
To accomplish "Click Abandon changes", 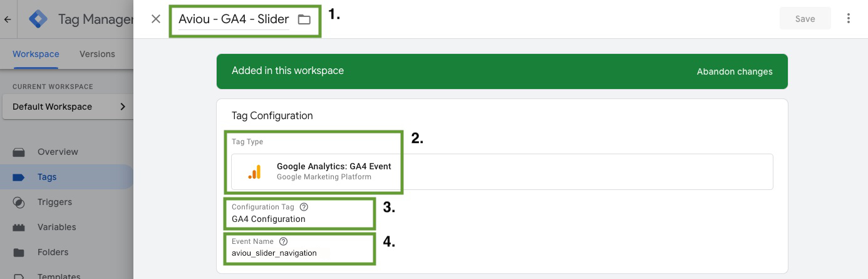I will coord(735,71).
